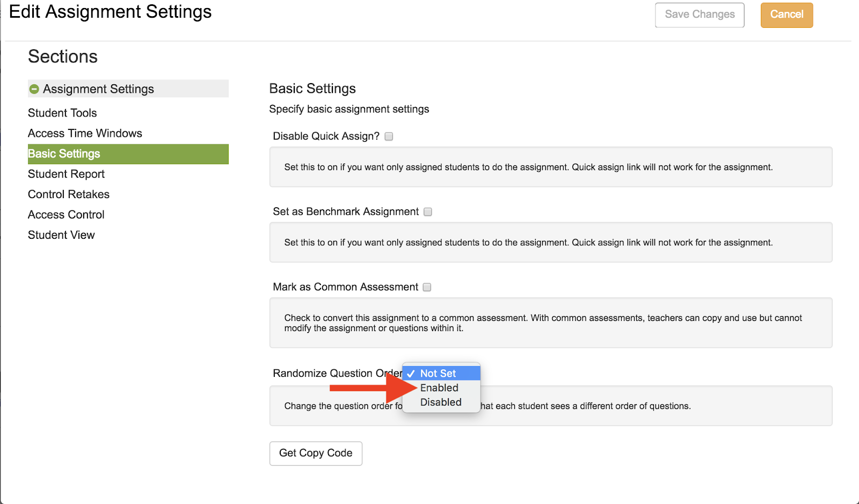The image size is (859, 504).
Task: Tick Mark as Common Assessment checkbox
Action: pyautogui.click(x=427, y=287)
